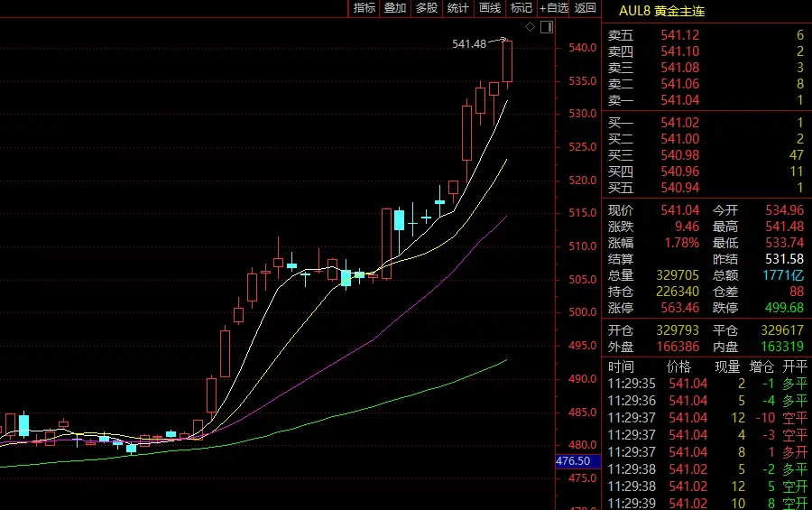
Task: Select the 多股 multi-stock view
Action: click(427, 8)
